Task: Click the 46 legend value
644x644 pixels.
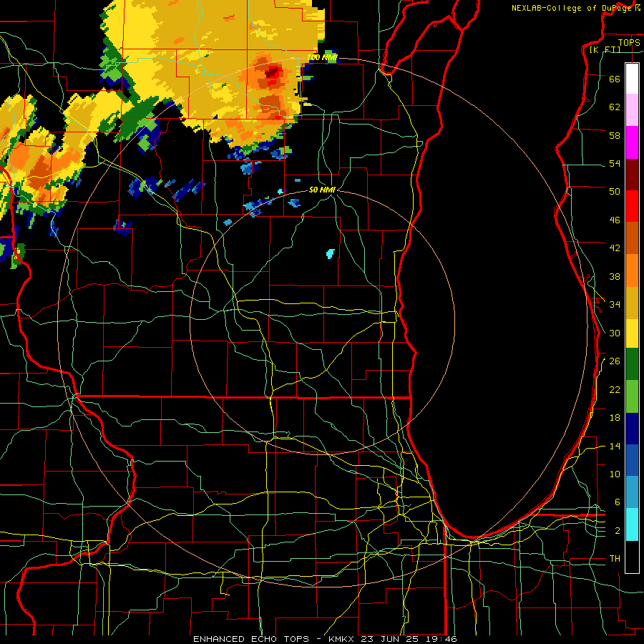Action: coord(615,220)
